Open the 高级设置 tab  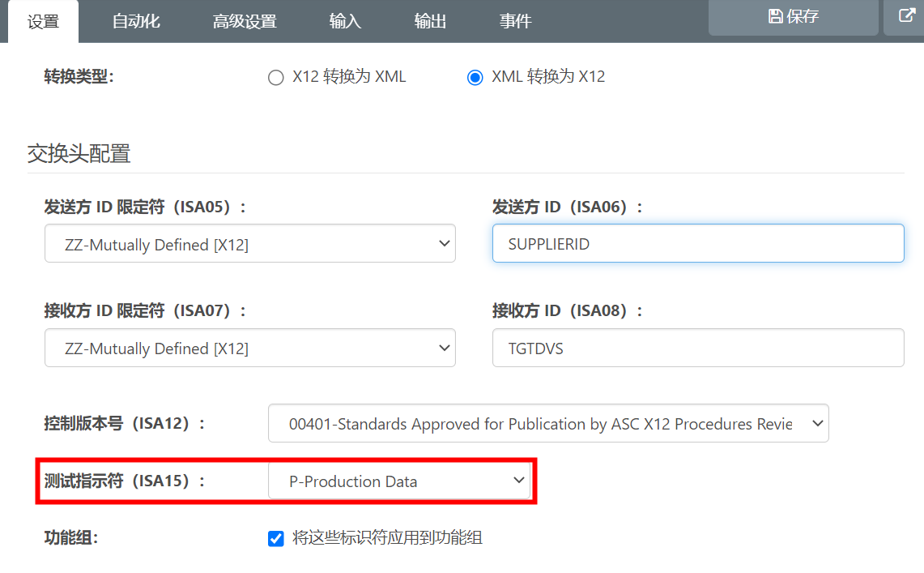(x=245, y=22)
